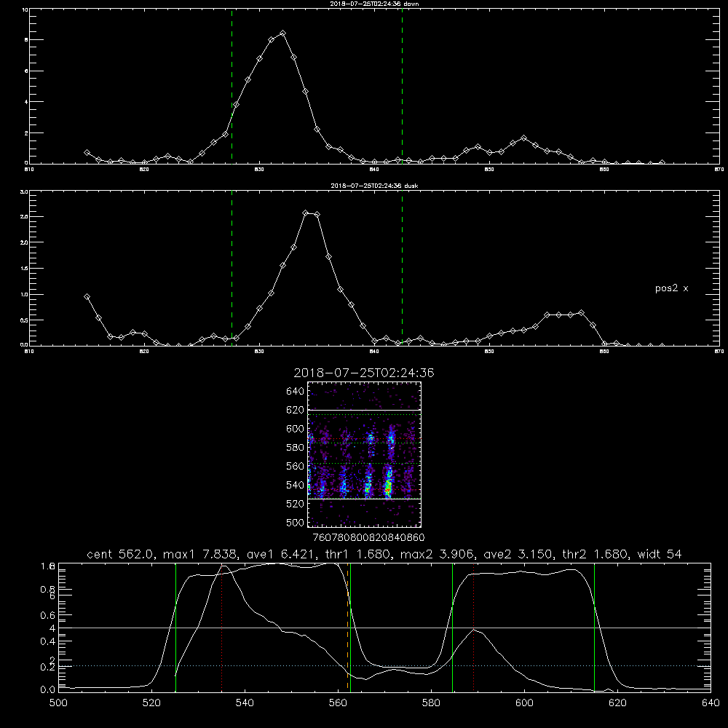Image resolution: width=728 pixels, height=728 pixels.
Task: Click the right green dashed line in dusk plot
Action: click(x=402, y=268)
